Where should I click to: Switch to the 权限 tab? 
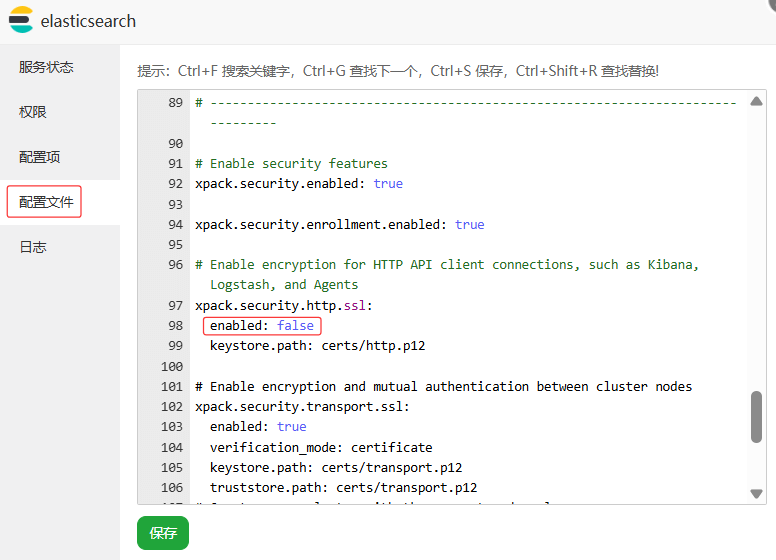pyautogui.click(x=33, y=112)
